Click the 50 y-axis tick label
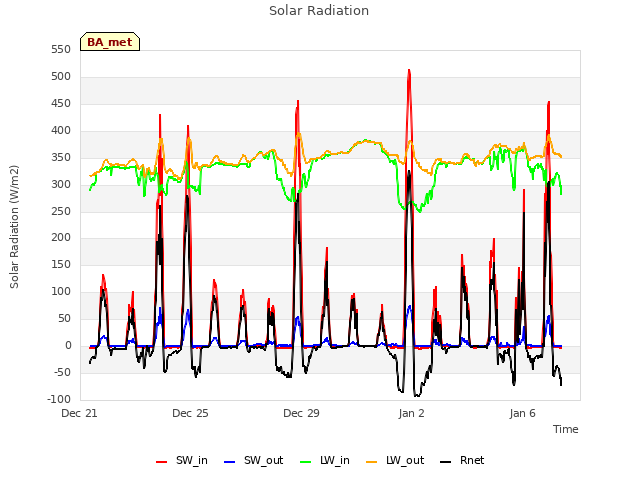 click(64, 318)
